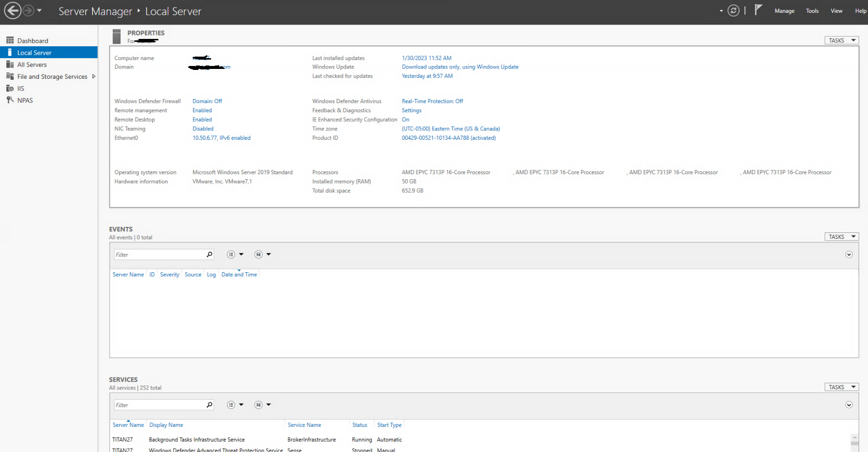The width and height of the screenshot is (868, 452).
Task: Open the Events list view options dropdown
Action: (235, 255)
